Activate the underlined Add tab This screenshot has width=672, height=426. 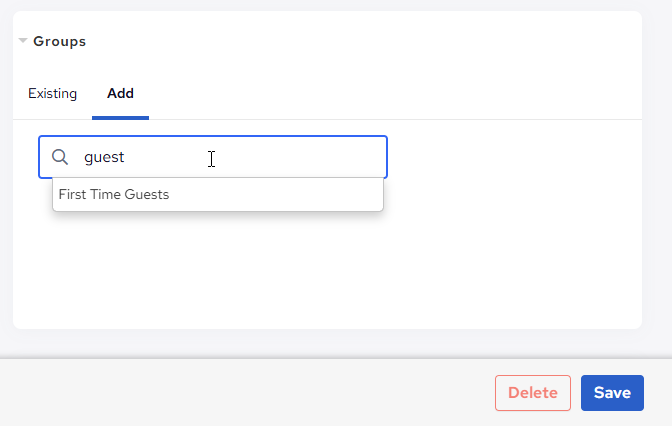click(120, 94)
